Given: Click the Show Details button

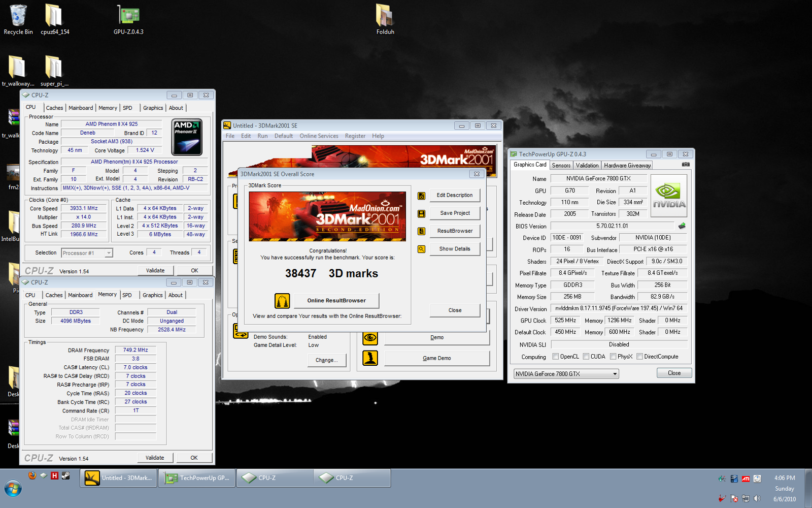Looking at the screenshot, I should point(455,249).
